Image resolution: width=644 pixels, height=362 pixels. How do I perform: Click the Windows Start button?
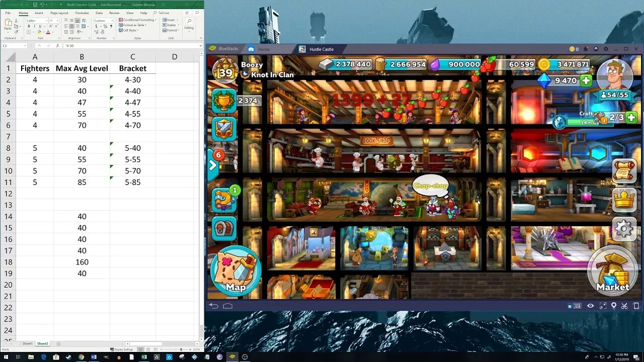[6, 357]
